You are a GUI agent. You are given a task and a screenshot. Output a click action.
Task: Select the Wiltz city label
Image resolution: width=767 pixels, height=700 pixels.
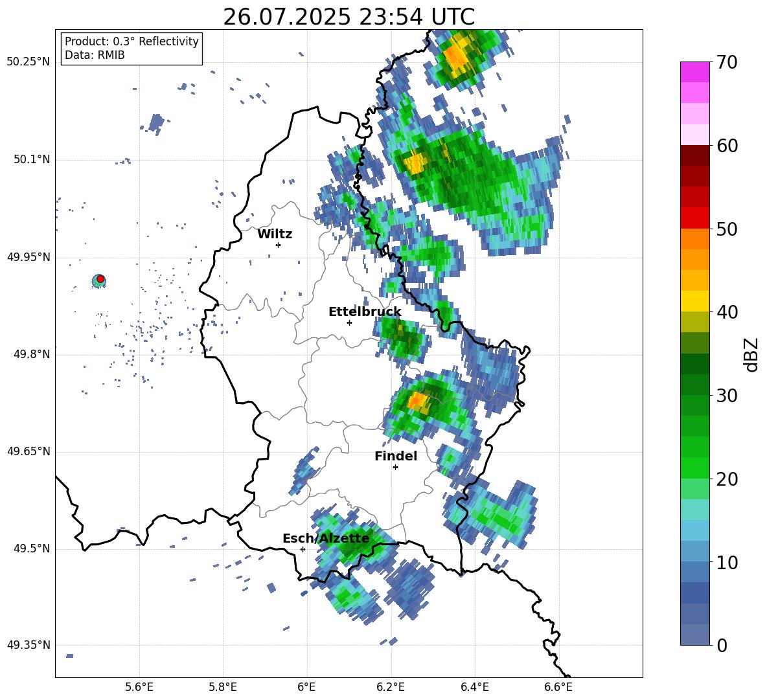coord(275,234)
